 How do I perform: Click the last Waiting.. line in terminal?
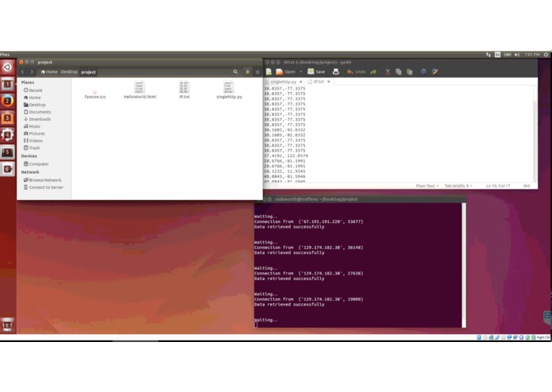(x=266, y=320)
